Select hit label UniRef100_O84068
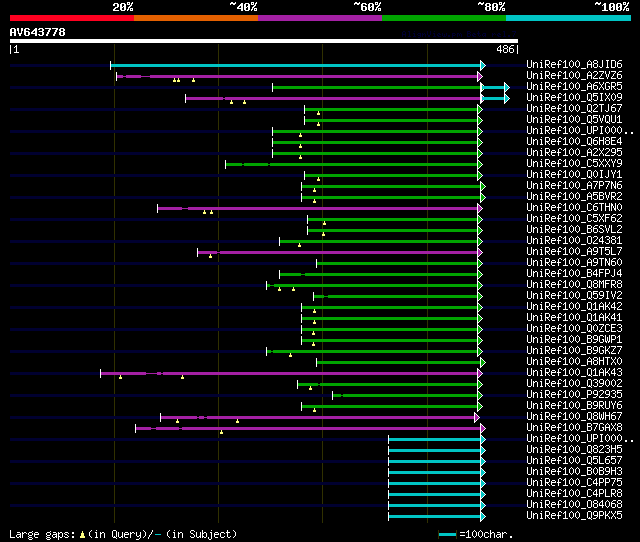 (x=574, y=505)
